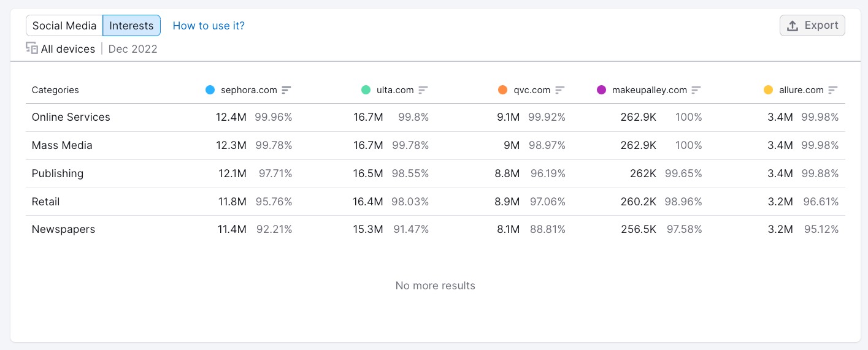Click the makeupalley.com header label
The height and width of the screenshot is (350, 868).
[x=650, y=90]
